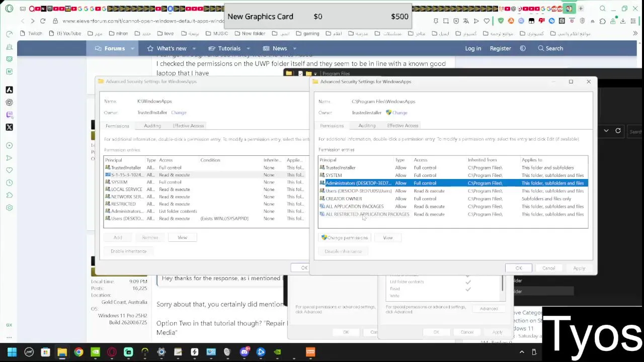Open the gaming bookmarks folder
The image size is (644, 362).
[307, 33]
